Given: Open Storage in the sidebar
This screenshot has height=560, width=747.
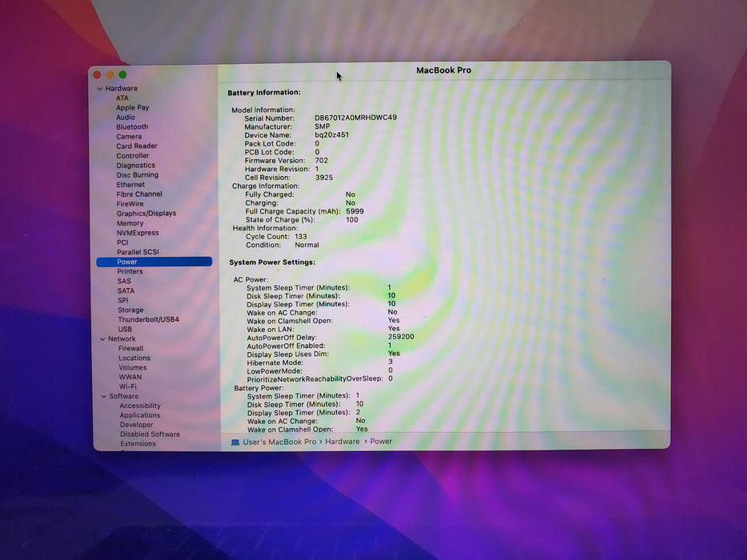Looking at the screenshot, I should click(x=131, y=310).
